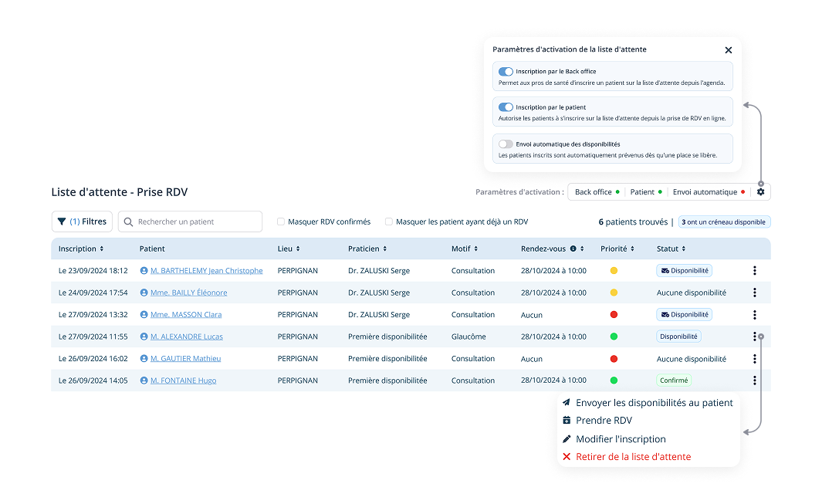Open the three-dot menu for BARTHELEMY Jean Christophe

[754, 271]
